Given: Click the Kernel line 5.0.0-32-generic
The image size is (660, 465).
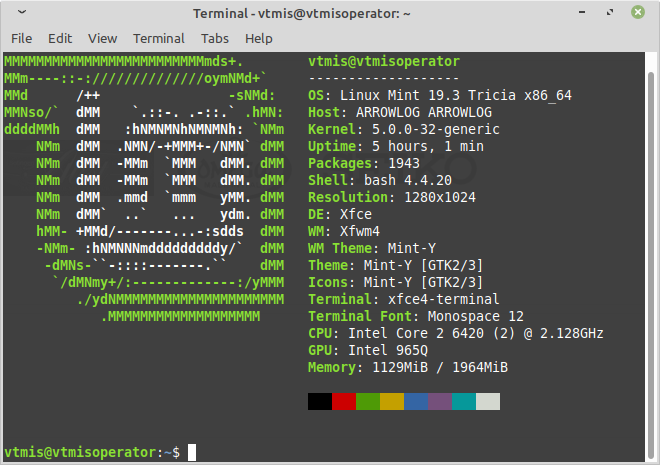Looking at the screenshot, I should point(404,129).
